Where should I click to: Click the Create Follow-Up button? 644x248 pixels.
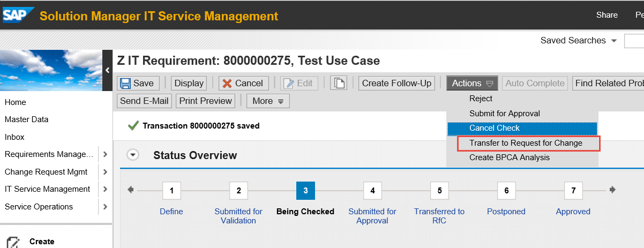point(396,83)
